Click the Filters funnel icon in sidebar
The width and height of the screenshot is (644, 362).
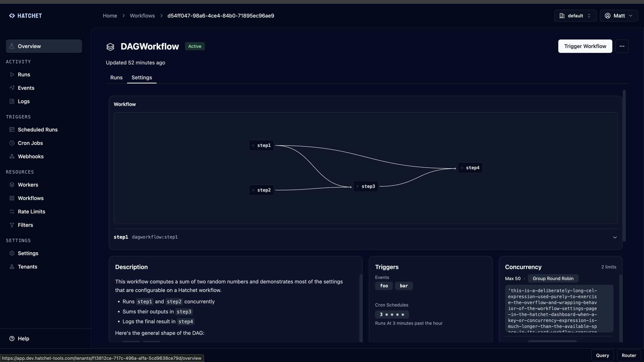pyautogui.click(x=12, y=225)
